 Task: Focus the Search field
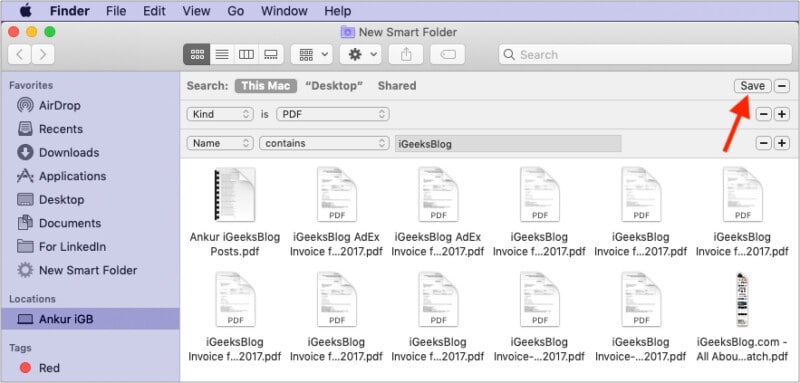[x=645, y=55]
